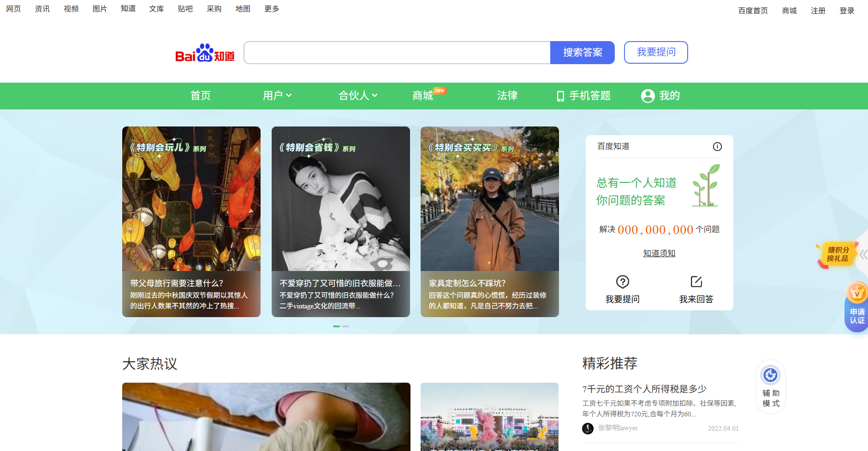The height and width of the screenshot is (451, 868).
Task: Open the 赚积分换礼品 floating badge
Action: click(x=837, y=254)
